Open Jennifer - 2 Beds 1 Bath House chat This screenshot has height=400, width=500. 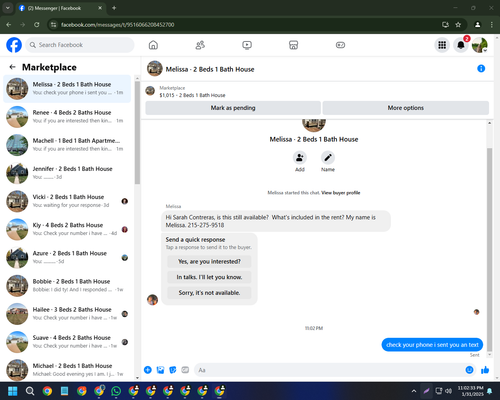pyautogui.click(x=67, y=173)
